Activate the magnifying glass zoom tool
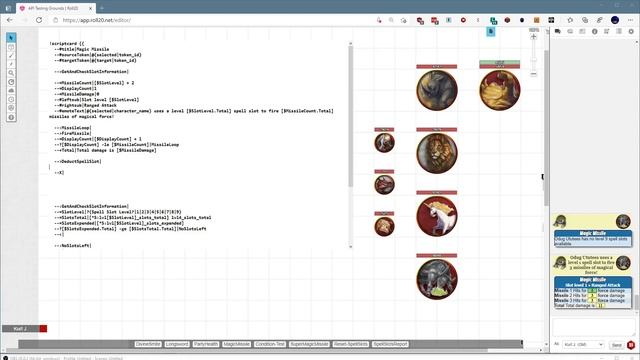The width and height of the screenshot is (640, 360). pyautogui.click(x=11, y=73)
